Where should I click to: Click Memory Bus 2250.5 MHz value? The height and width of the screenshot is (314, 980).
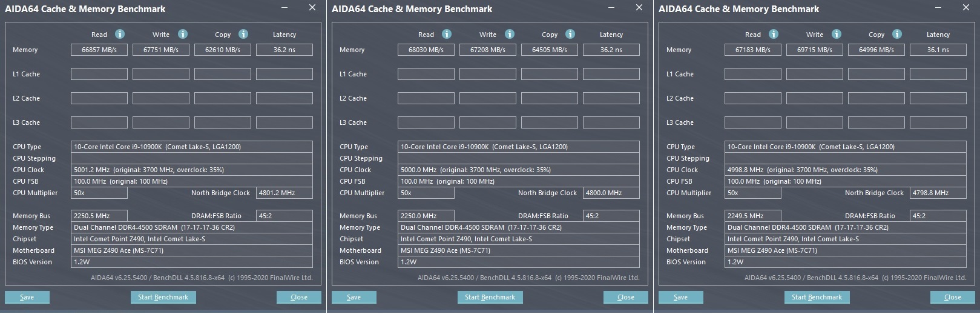99,216
